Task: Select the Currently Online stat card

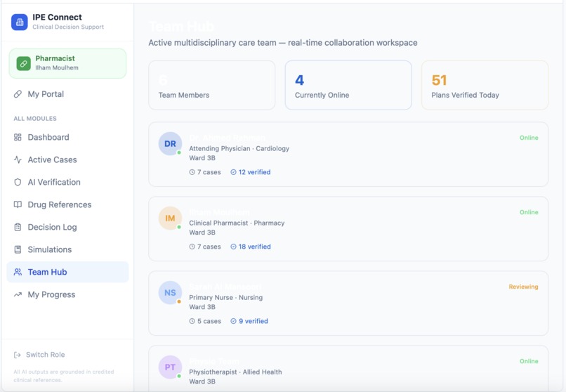Action: tap(348, 85)
